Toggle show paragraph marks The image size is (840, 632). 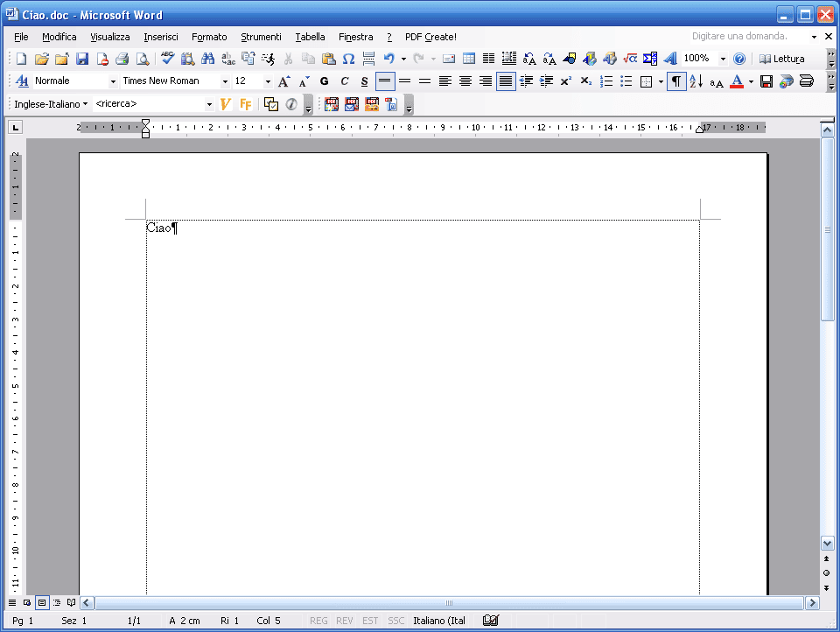(x=676, y=81)
